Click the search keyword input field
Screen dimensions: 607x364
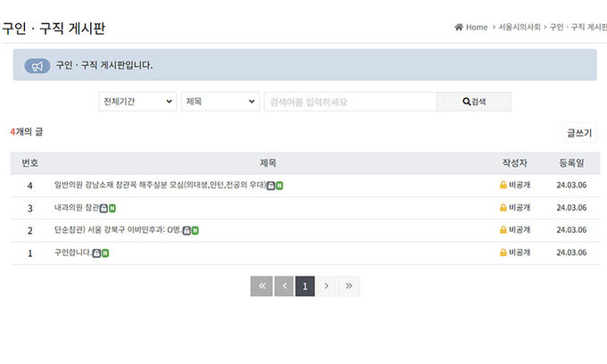(350, 102)
